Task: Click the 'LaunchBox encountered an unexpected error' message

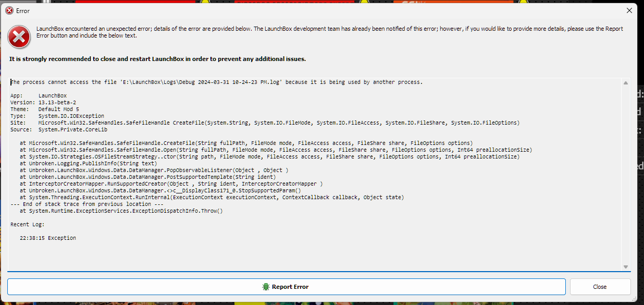Action: pyautogui.click(x=330, y=32)
